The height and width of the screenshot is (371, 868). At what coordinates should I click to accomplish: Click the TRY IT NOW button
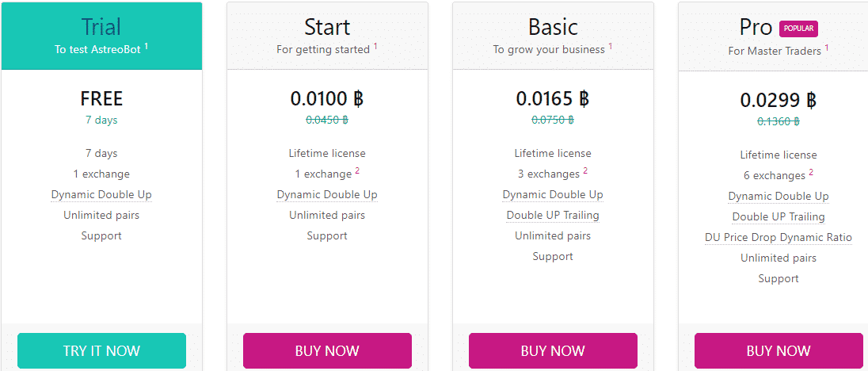102,350
